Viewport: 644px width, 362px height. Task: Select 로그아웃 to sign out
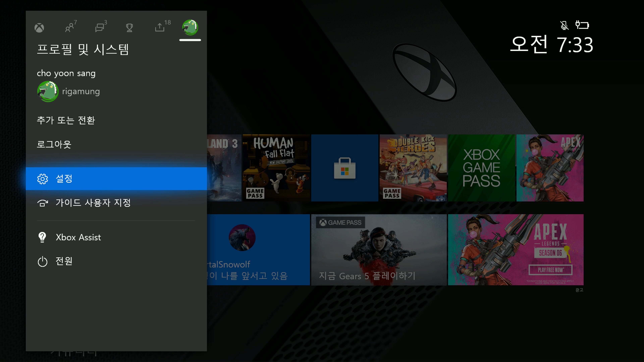coord(54,144)
